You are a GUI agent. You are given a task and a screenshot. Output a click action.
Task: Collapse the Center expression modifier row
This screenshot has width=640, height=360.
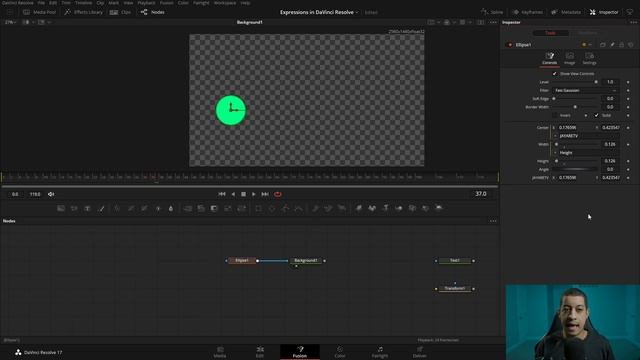pyautogui.click(x=555, y=136)
